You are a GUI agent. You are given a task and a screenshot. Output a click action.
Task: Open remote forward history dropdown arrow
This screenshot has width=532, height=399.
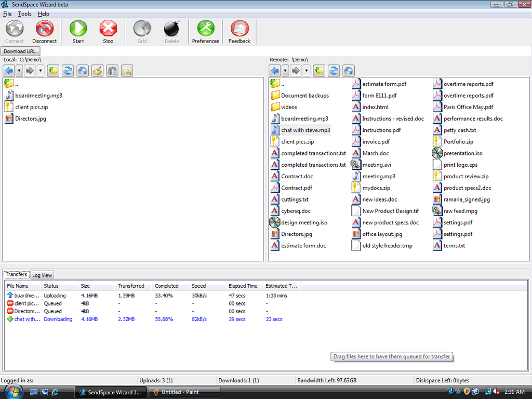pos(307,71)
